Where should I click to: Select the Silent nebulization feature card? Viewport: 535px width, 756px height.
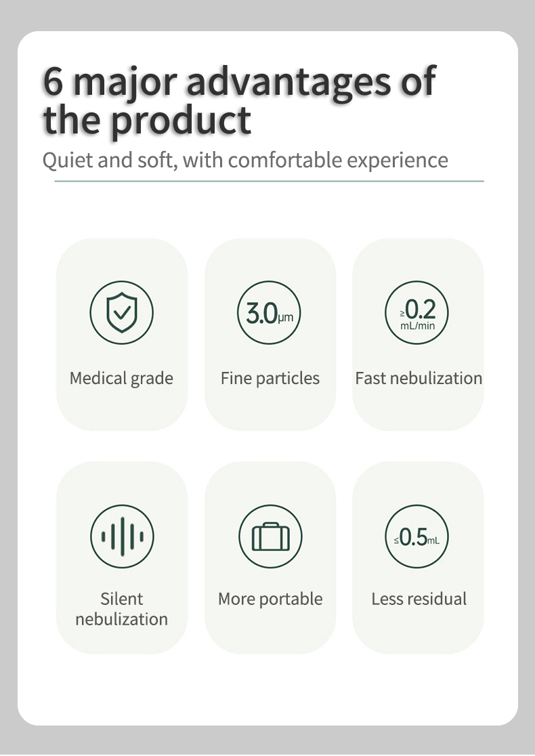point(122,558)
